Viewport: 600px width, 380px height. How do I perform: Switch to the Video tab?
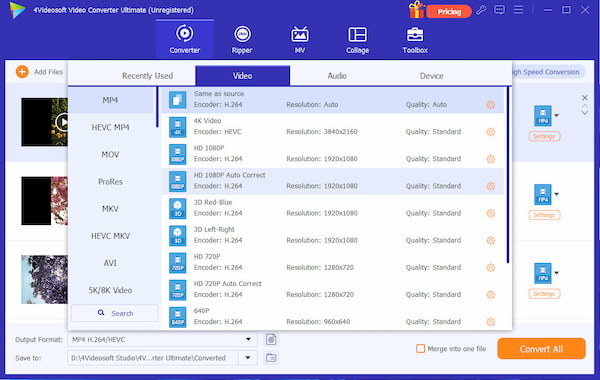(243, 76)
